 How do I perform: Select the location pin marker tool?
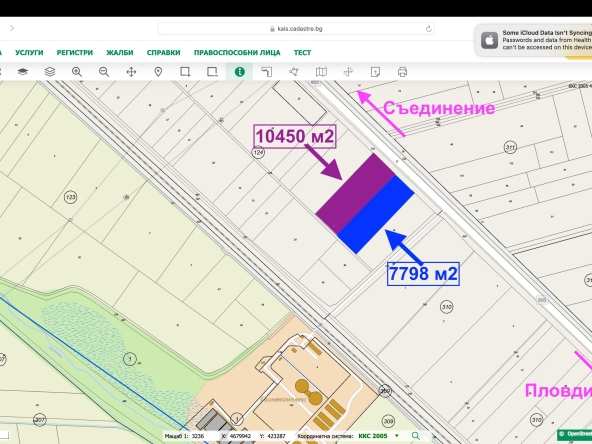(x=158, y=72)
